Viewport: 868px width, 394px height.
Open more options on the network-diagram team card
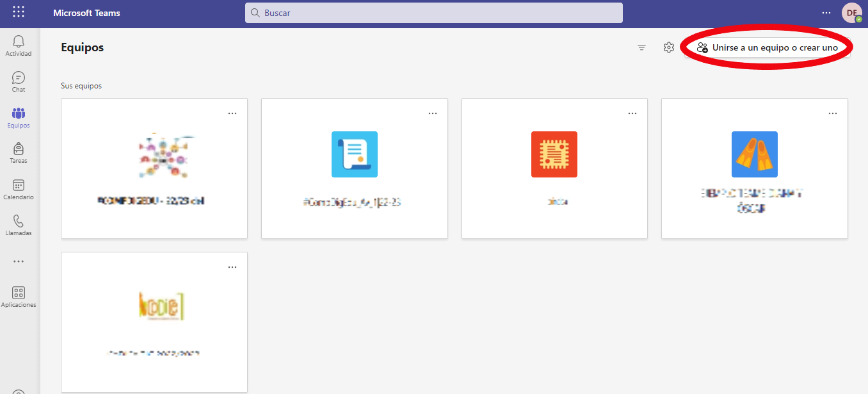232,113
